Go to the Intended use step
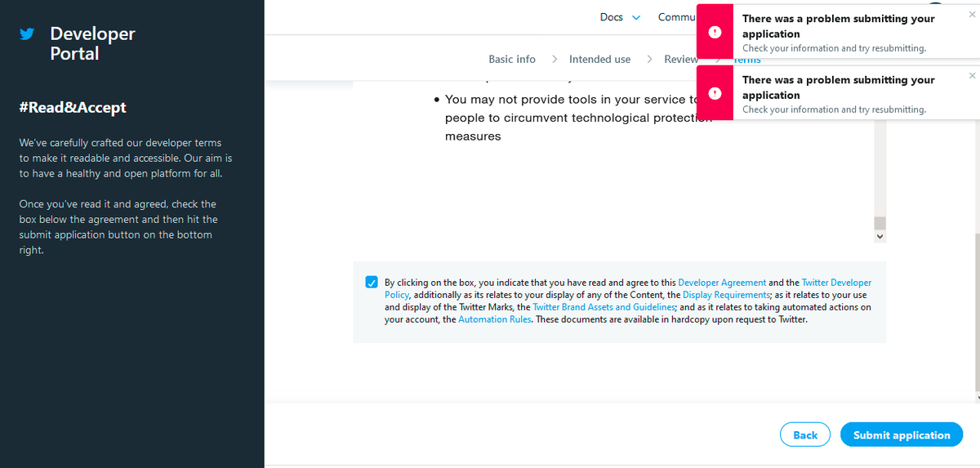The image size is (980, 468). coord(600,59)
